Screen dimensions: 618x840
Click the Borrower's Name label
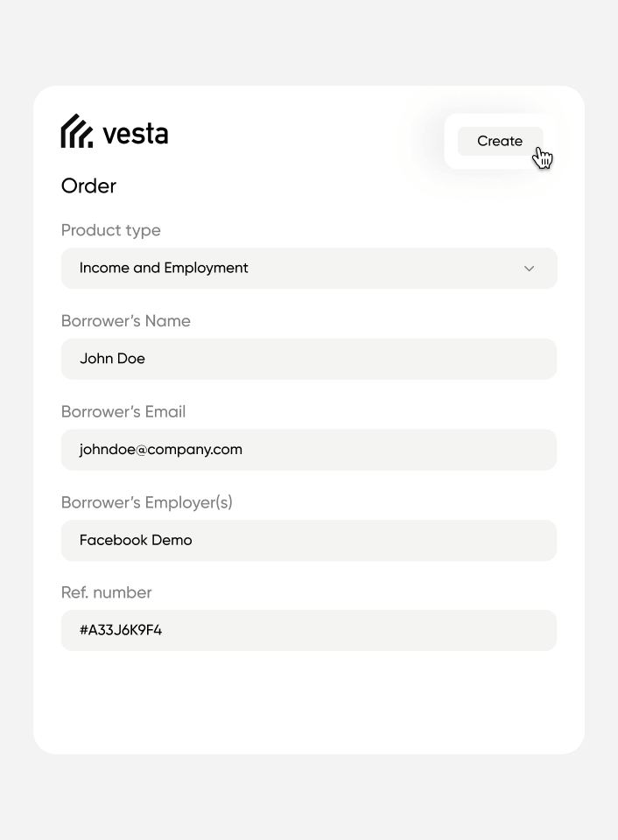tap(126, 321)
